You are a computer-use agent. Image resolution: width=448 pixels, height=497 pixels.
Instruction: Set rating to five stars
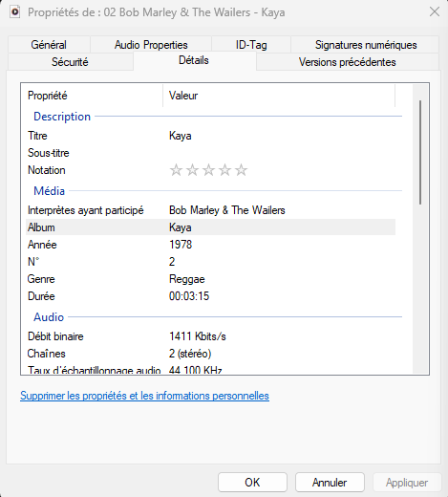(x=241, y=170)
